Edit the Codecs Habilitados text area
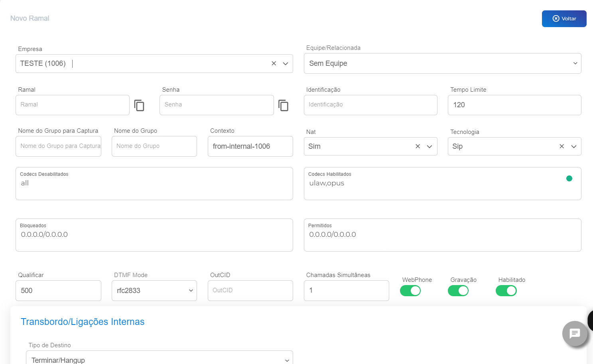Image resolution: width=593 pixels, height=364 pixels. (442, 184)
